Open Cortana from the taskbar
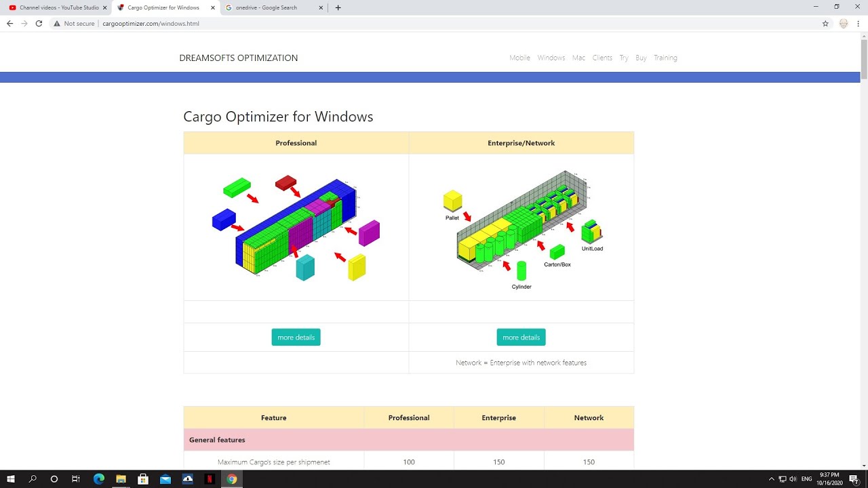 coord(54,479)
